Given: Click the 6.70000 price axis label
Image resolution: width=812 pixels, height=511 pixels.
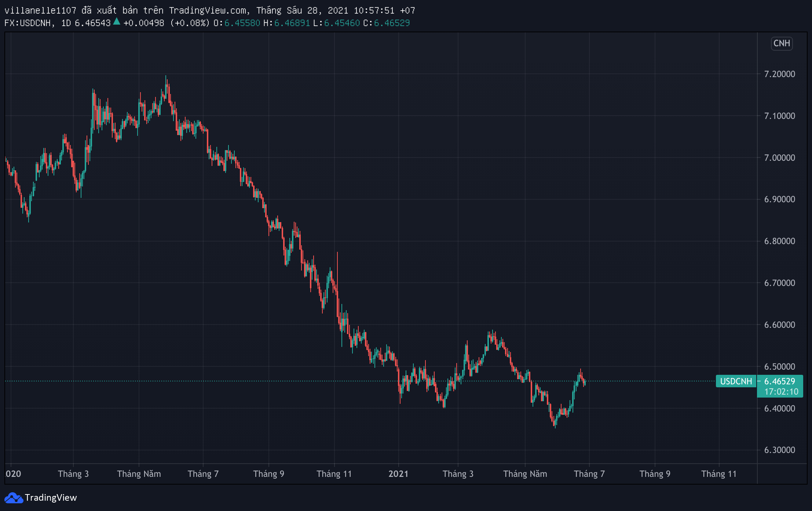Looking at the screenshot, I should (780, 283).
